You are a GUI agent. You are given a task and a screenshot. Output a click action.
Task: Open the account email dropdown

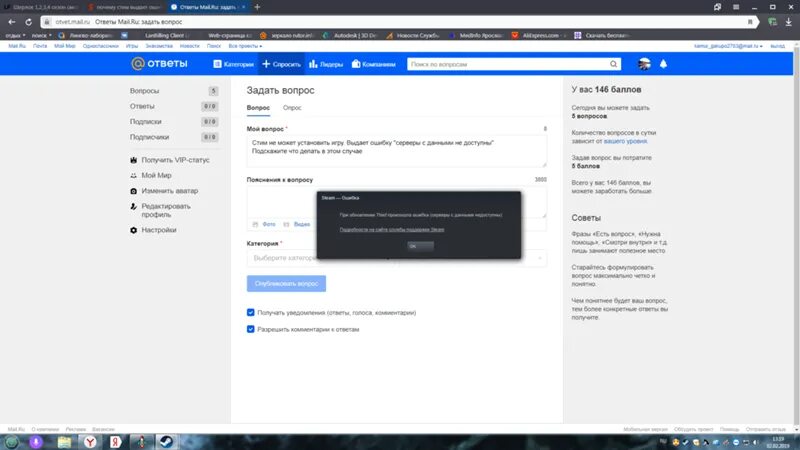(728, 46)
